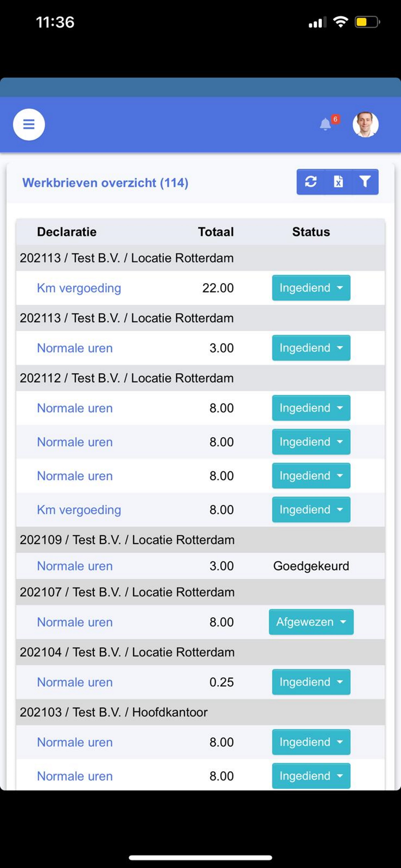Open the Normale uren link with total 0.25
401x868 pixels.
[75, 682]
